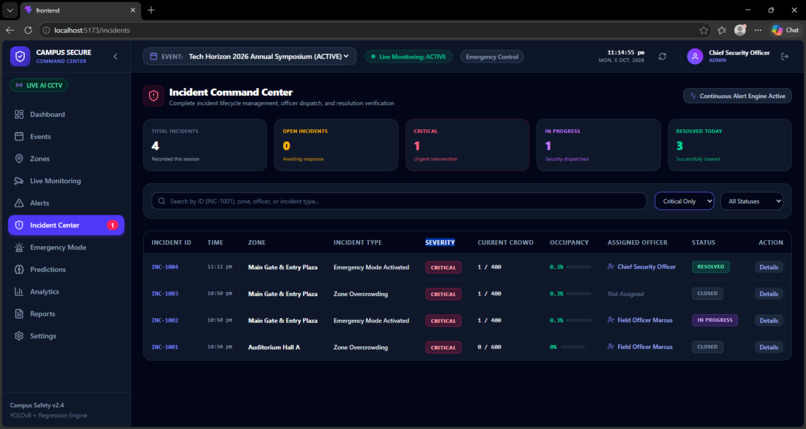The height and width of the screenshot is (429, 806).
Task: Select the Critical incidents card
Action: tap(467, 145)
